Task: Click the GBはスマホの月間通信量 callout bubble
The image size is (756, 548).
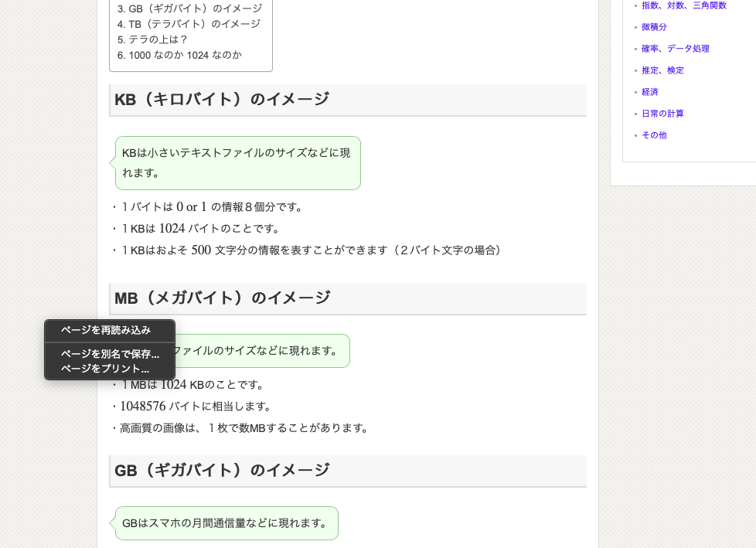Action: (226, 523)
